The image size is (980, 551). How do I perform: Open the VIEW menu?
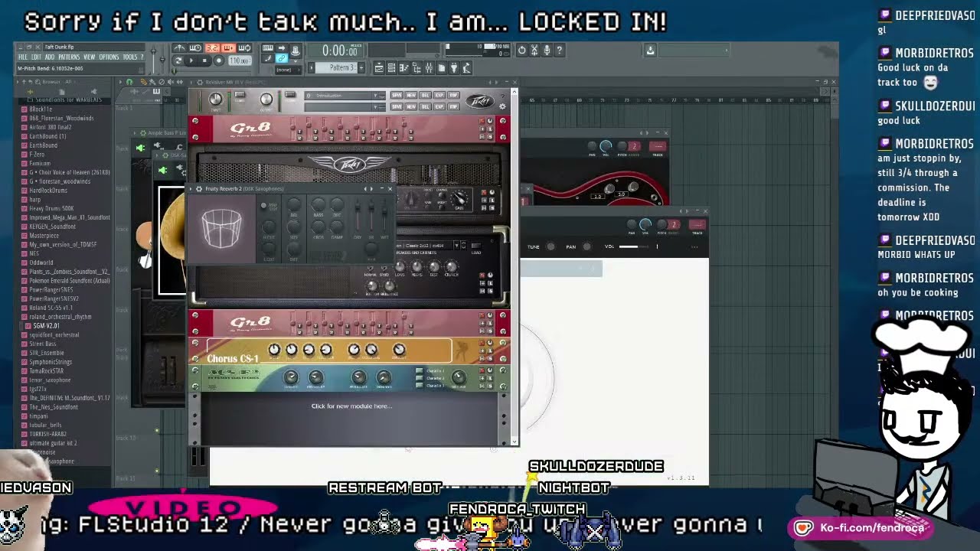[x=89, y=57]
